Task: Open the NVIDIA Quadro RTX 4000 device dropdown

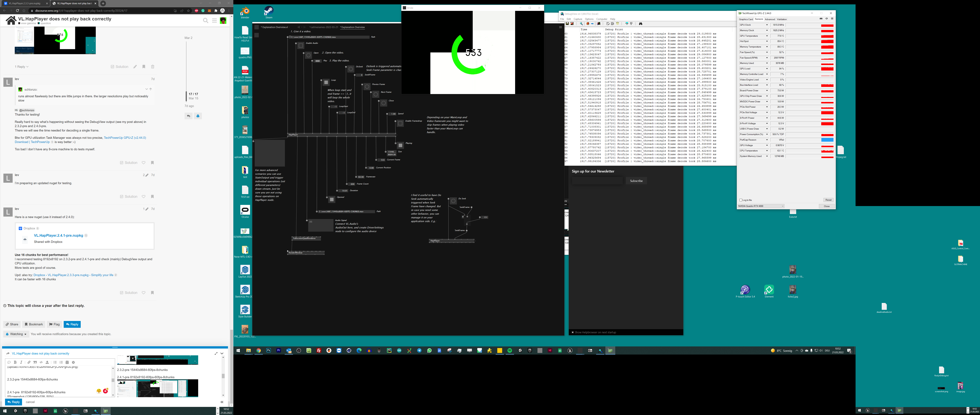Action: tap(761, 206)
